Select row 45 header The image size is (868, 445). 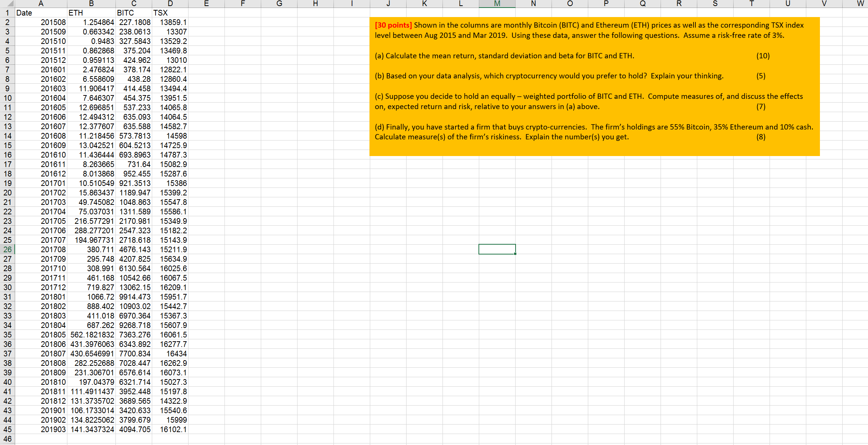click(x=7, y=429)
